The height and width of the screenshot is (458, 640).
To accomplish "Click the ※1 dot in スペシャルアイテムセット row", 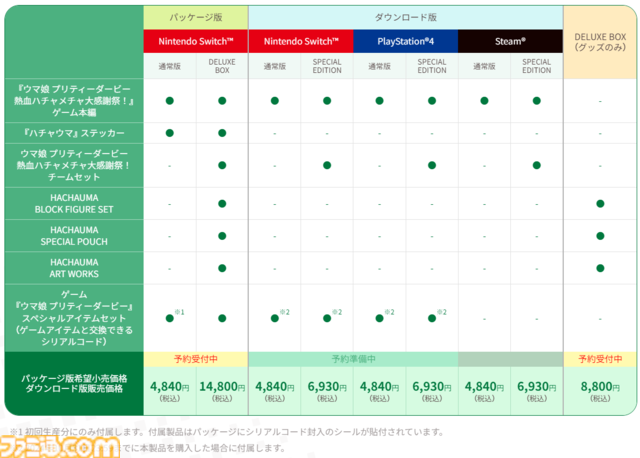I will (x=170, y=318).
